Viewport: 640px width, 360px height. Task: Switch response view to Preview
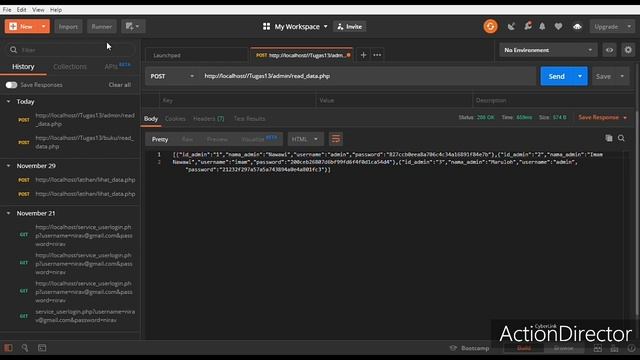point(217,139)
